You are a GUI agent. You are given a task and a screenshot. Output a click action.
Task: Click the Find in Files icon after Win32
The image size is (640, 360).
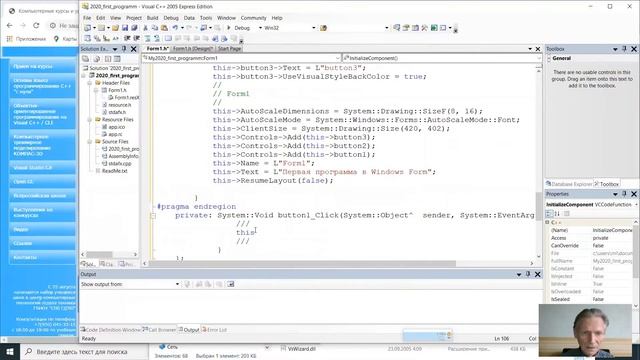323,28
